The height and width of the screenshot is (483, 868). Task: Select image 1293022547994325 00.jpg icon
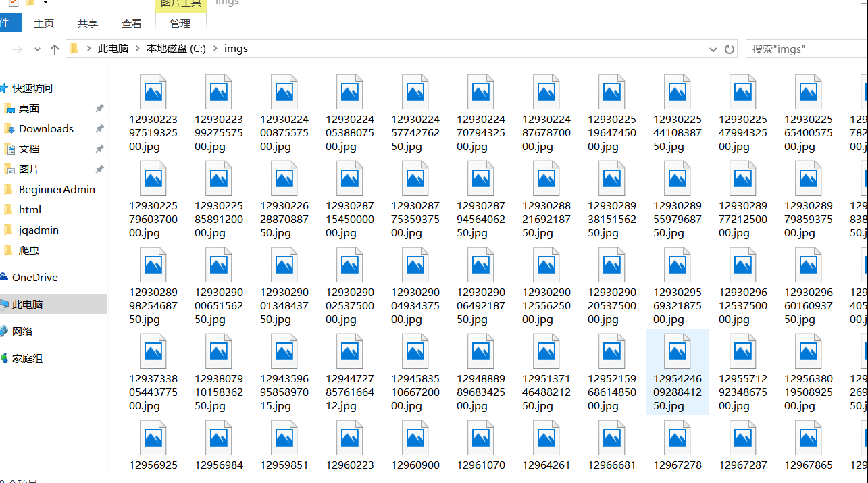[743, 92]
